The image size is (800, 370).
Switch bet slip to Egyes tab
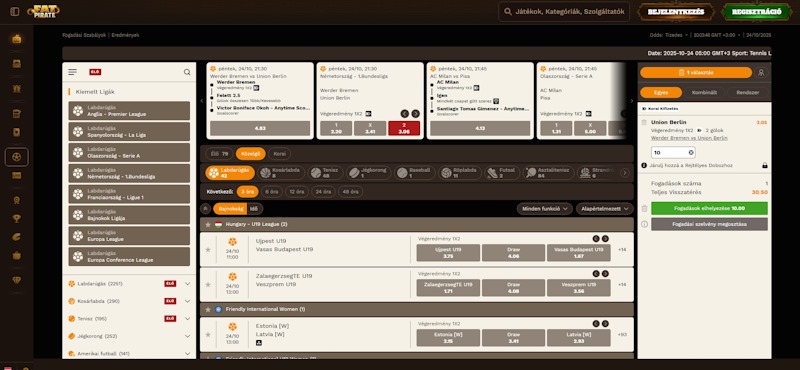pos(661,92)
